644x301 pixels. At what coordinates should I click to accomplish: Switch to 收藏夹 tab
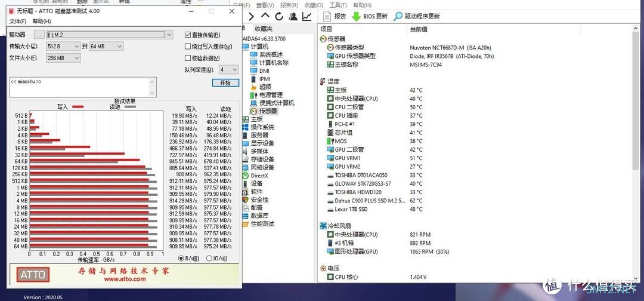264,29
